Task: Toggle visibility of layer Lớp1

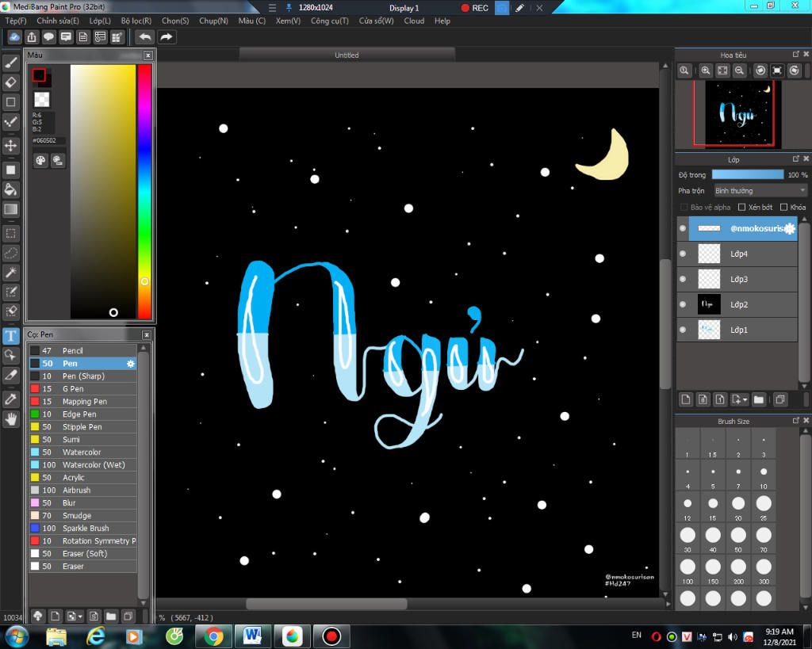Action: coord(683,330)
